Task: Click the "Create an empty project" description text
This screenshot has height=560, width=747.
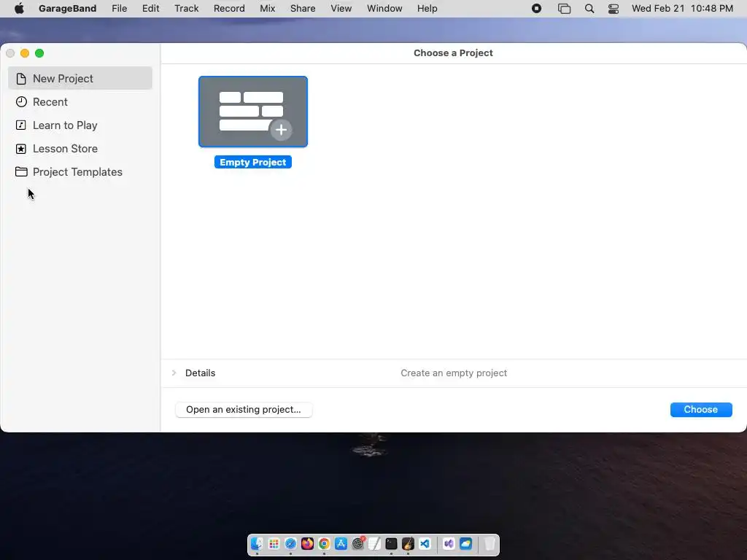Action: (x=454, y=373)
